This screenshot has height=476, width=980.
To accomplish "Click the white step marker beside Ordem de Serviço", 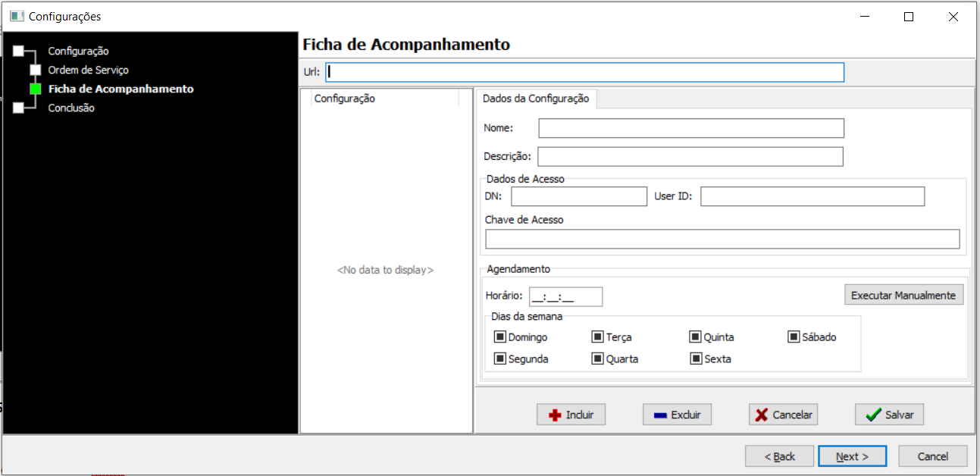I will (x=36, y=70).
